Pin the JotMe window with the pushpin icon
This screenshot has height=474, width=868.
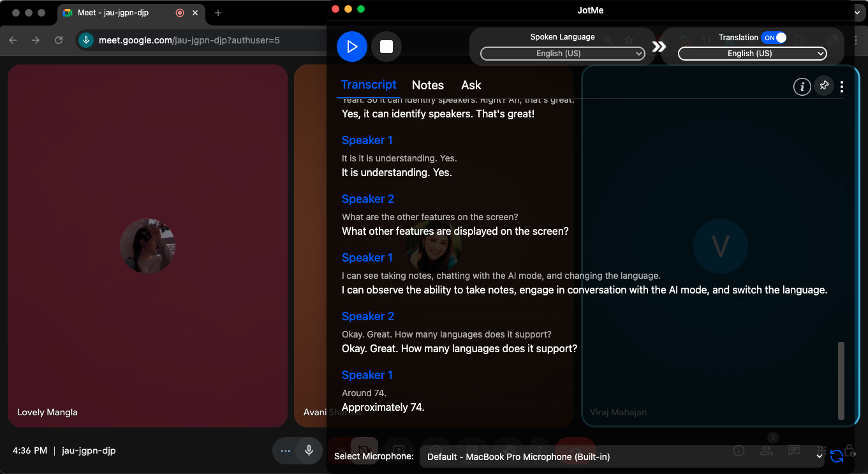824,85
